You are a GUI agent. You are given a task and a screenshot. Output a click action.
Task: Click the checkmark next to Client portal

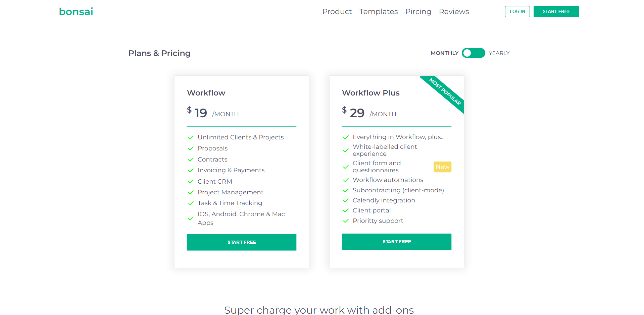[346, 210]
